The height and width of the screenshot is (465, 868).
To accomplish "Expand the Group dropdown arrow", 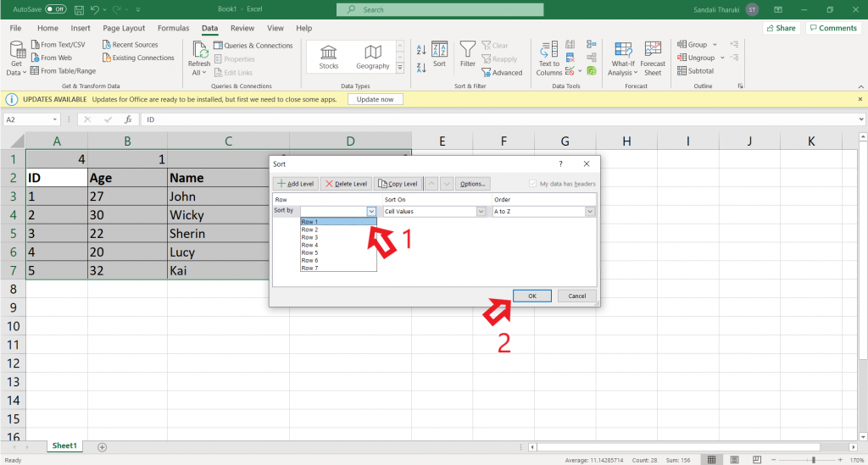I will point(715,45).
